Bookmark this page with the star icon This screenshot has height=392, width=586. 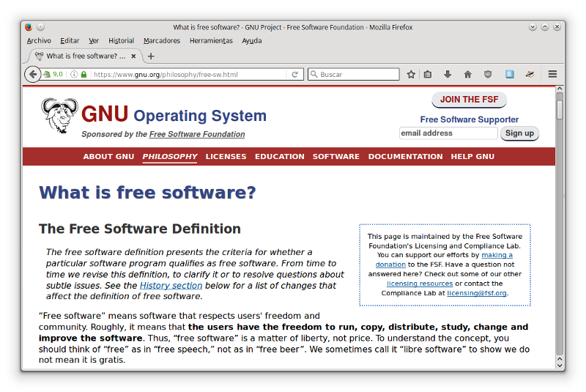click(411, 74)
